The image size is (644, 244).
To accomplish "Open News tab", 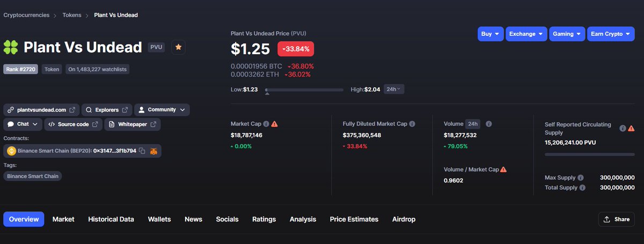I will pyautogui.click(x=193, y=219).
